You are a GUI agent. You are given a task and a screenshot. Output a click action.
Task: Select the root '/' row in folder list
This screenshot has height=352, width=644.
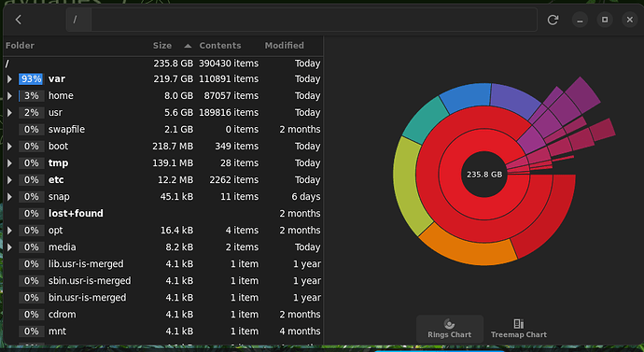[x=163, y=63]
